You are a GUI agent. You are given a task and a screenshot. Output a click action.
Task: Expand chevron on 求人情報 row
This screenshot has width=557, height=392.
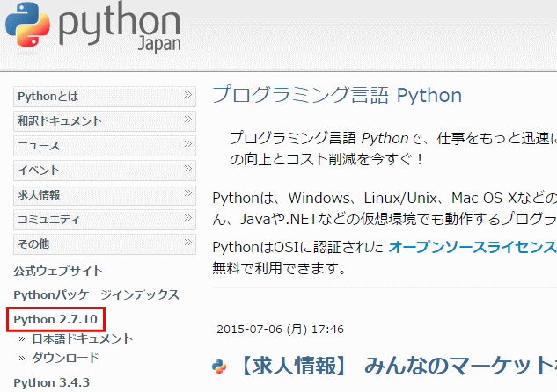point(188,193)
